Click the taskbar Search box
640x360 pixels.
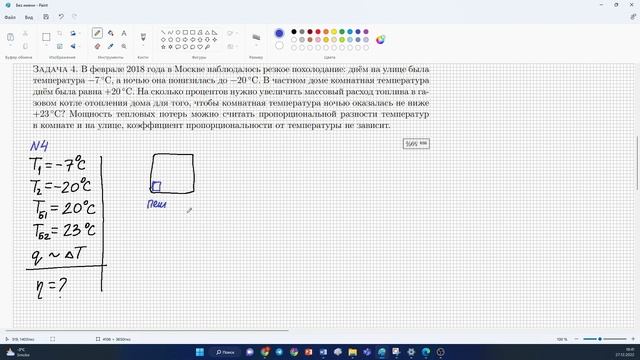coord(225,352)
